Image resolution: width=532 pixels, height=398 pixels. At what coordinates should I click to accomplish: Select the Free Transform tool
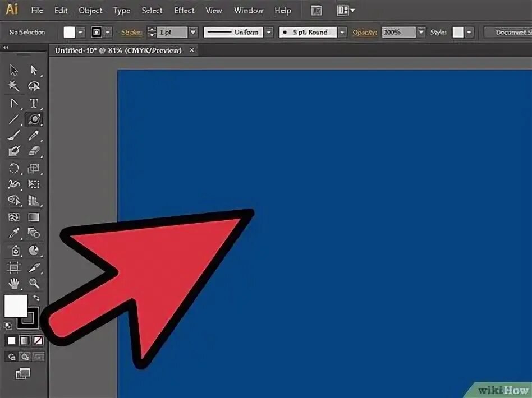[x=34, y=184]
